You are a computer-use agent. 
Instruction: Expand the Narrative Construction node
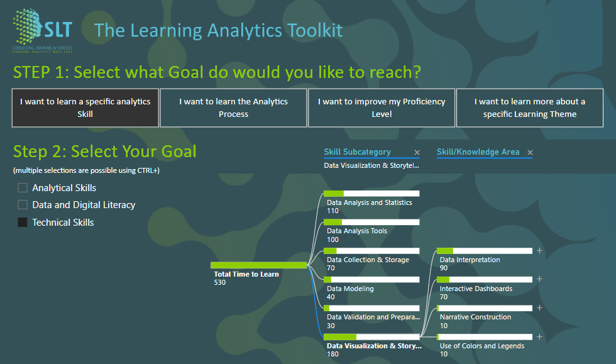tap(539, 308)
